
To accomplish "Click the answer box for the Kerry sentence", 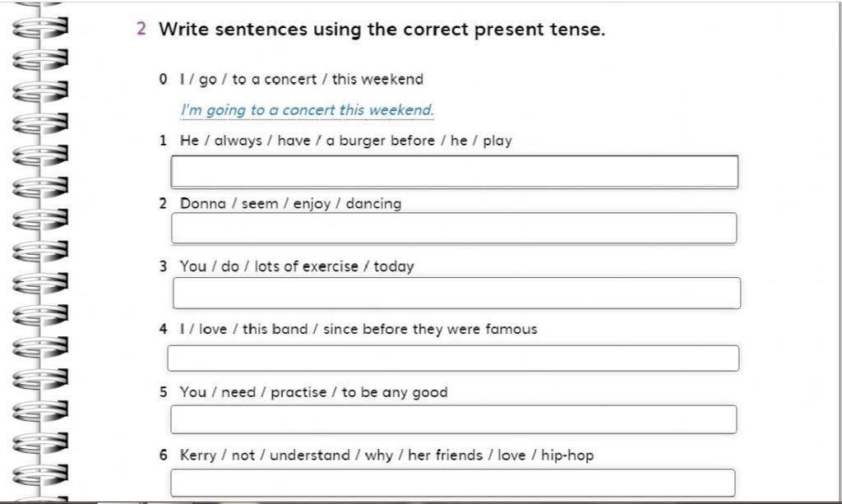I will (x=453, y=483).
